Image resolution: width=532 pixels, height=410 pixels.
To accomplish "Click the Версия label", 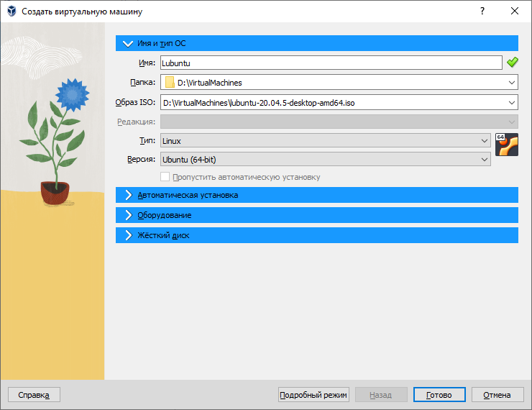I will (141, 159).
